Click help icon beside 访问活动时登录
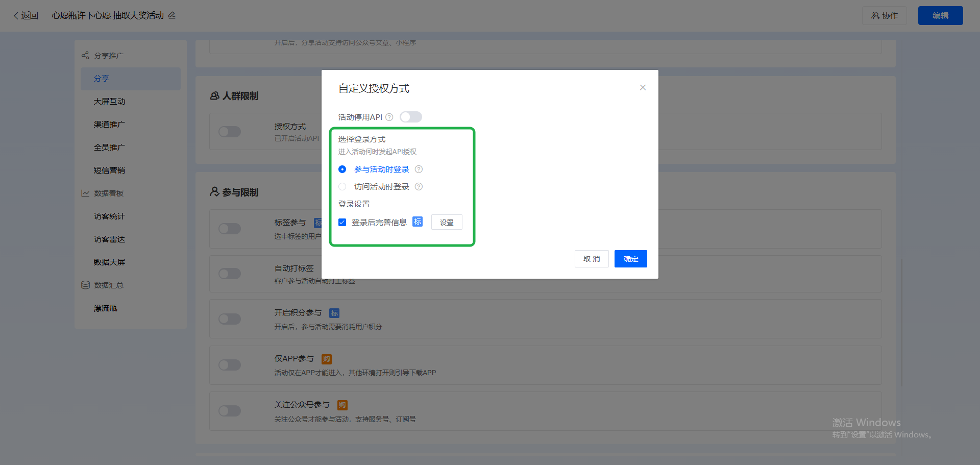The image size is (980, 465). 419,187
